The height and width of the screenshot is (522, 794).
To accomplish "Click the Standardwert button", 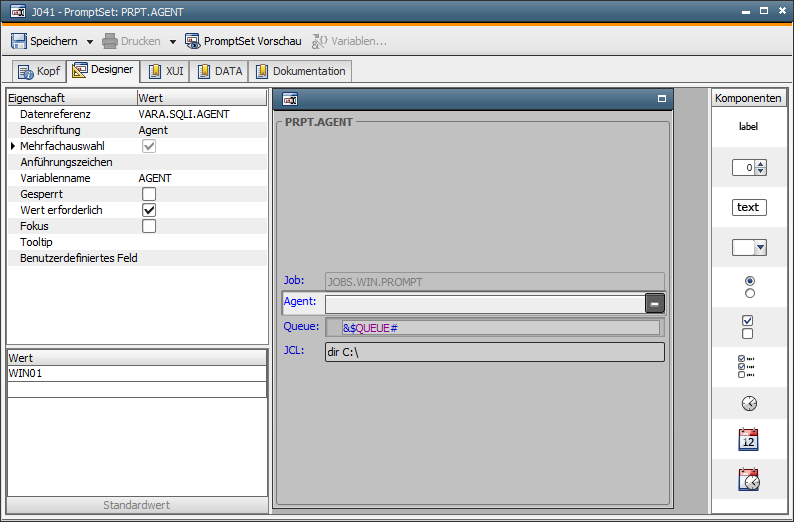I will (x=137, y=505).
